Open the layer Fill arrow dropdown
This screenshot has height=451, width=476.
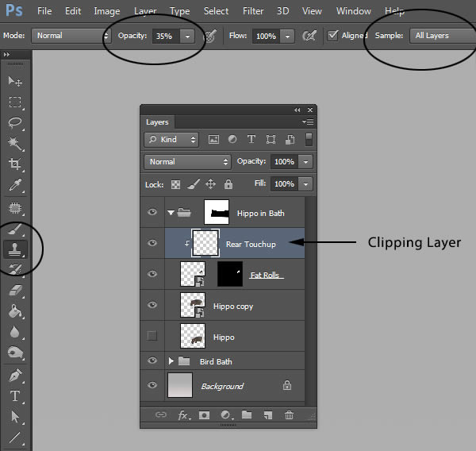305,184
